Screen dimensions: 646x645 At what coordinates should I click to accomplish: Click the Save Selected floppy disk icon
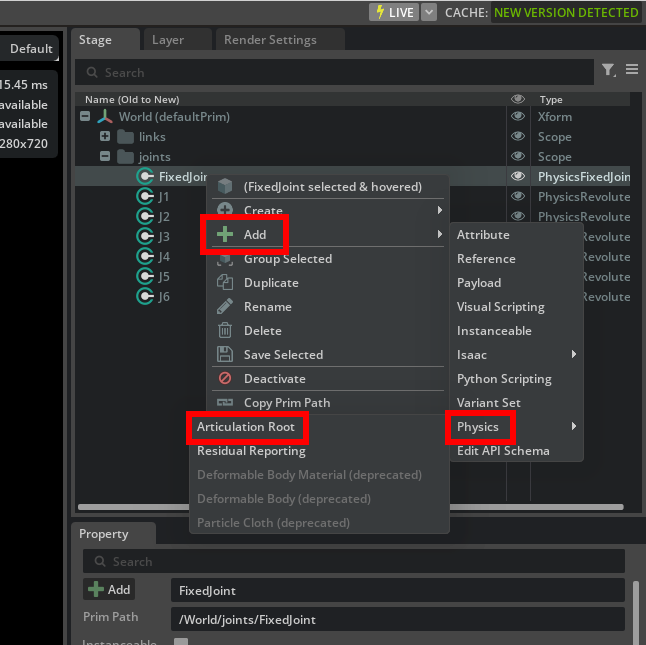click(x=225, y=355)
